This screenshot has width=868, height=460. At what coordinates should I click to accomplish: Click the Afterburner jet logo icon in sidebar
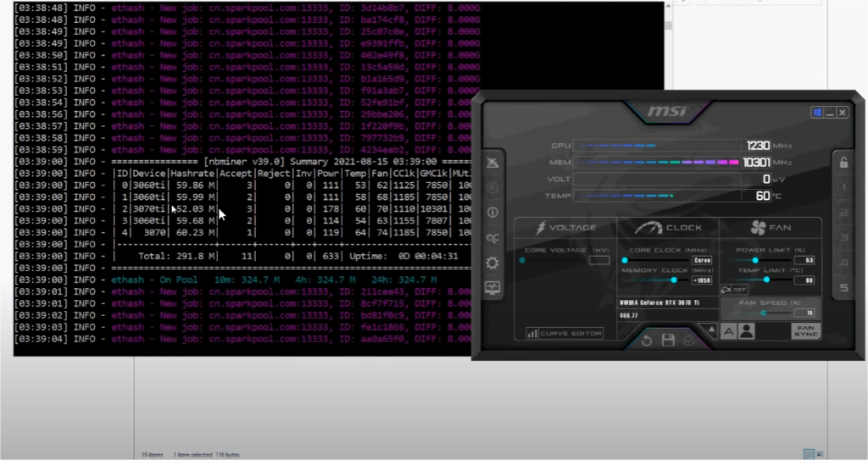492,162
